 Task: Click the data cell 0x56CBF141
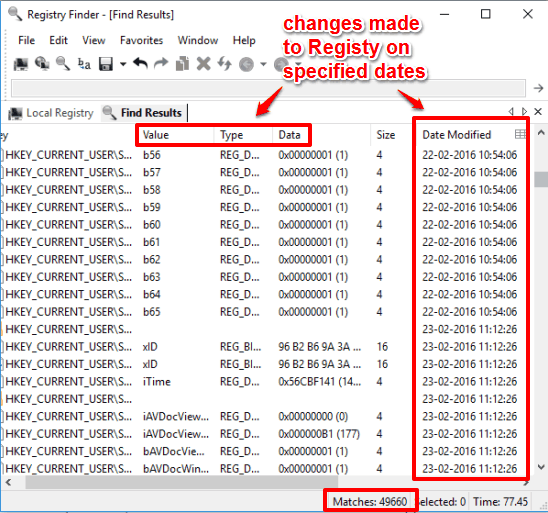[x=319, y=382]
